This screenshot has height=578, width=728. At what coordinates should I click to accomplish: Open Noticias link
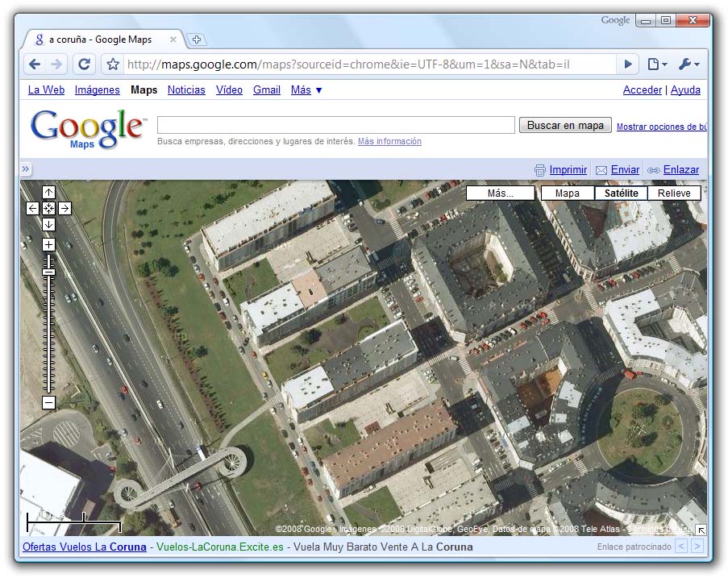point(186,90)
